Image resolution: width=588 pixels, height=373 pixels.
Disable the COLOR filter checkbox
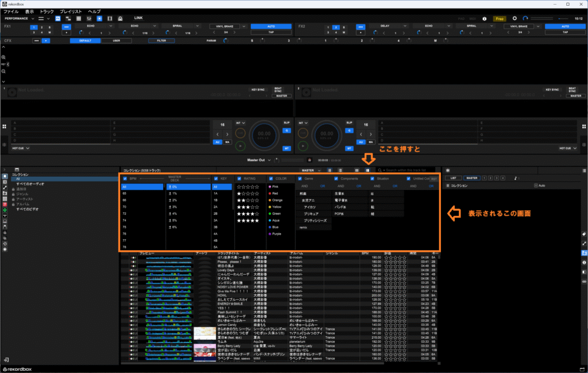[x=270, y=178]
